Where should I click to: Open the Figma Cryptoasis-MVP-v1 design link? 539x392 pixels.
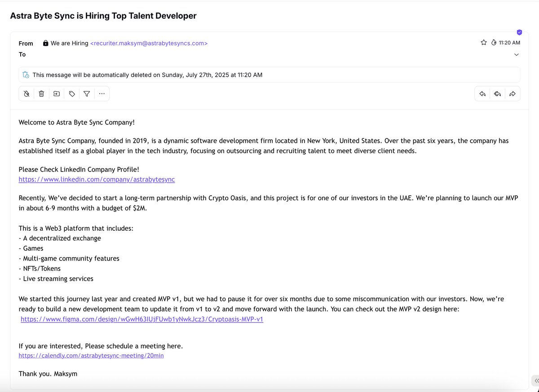[142, 319]
